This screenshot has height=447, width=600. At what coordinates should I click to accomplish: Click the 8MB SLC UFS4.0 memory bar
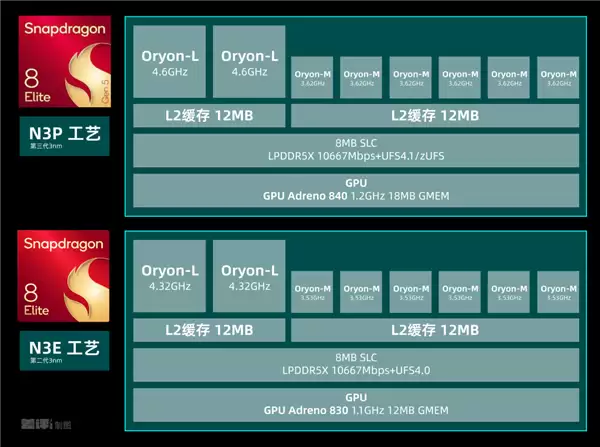point(356,364)
